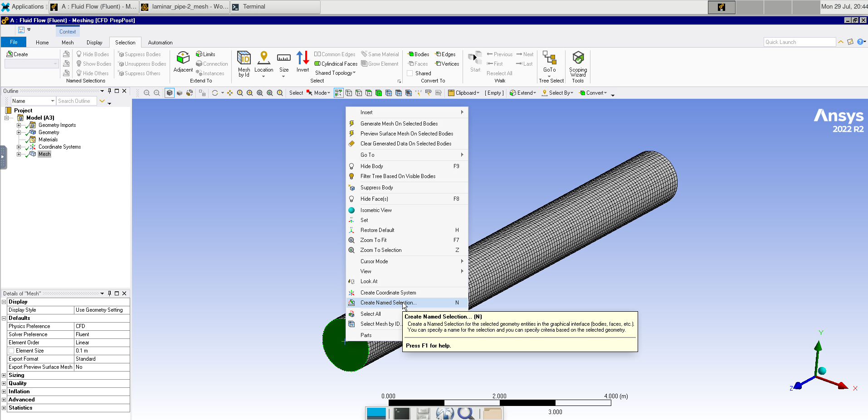This screenshot has width=868, height=420.
Task: Open the Clipboard dropdown
Action: [x=463, y=93]
